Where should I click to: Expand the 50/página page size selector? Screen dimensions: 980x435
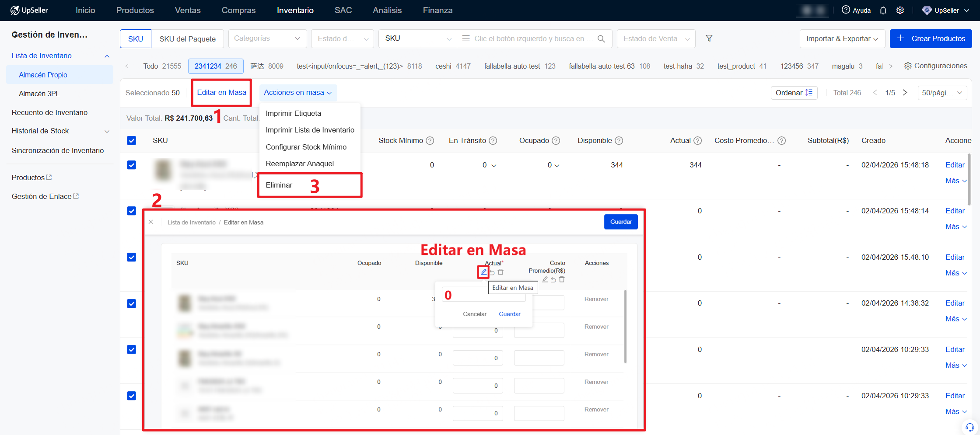942,92
